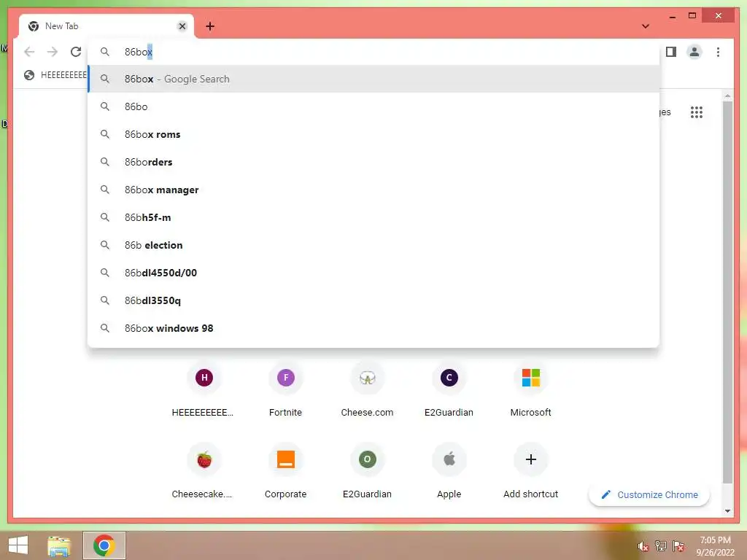Viewport: 747px width, 560px height.
Task: Open File Explorer from the taskbar
Action: (x=58, y=545)
